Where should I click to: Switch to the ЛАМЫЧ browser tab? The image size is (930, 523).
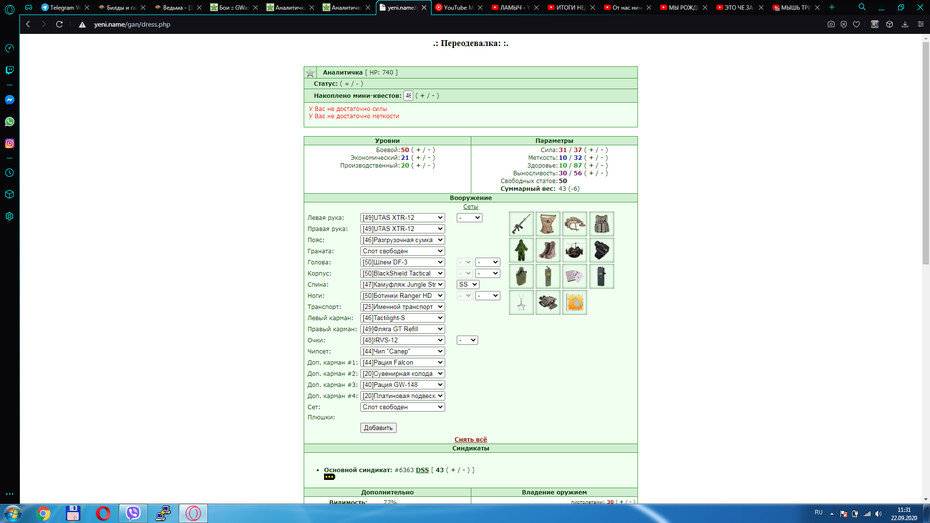click(513, 8)
